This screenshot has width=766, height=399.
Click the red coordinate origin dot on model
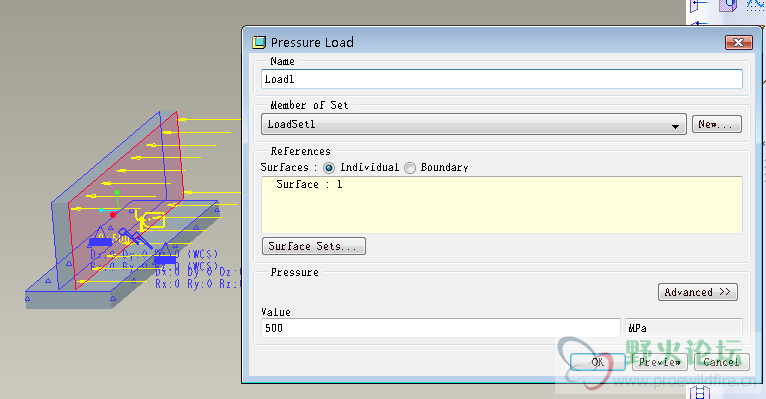pyautogui.click(x=113, y=215)
